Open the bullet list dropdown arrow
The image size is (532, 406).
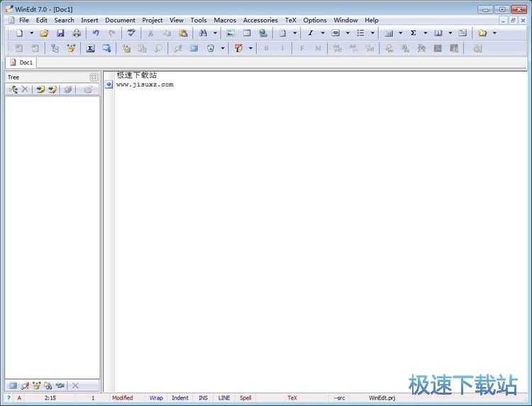(x=372, y=33)
